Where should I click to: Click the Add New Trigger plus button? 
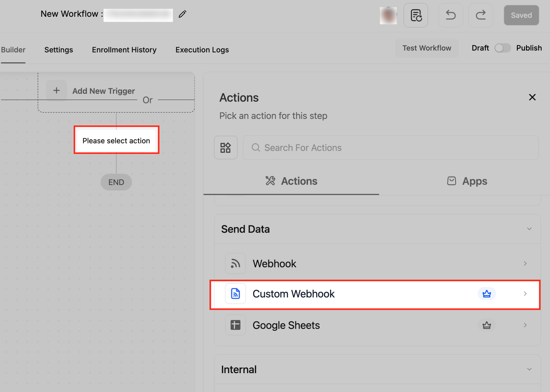56,91
